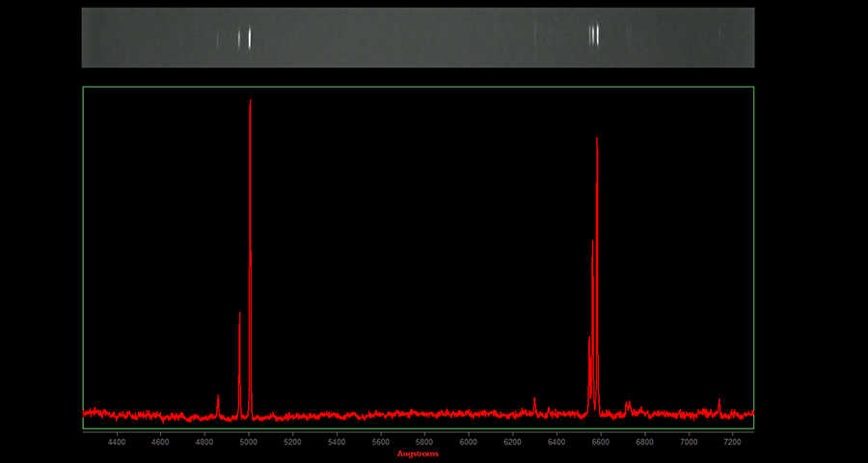Select the 7200 wavelength tick label

[732, 442]
